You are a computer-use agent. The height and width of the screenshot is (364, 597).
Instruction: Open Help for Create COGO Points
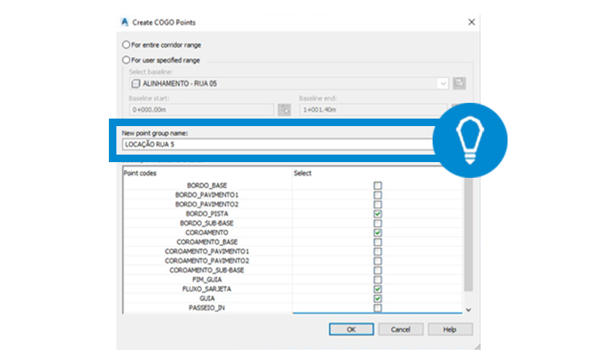[450, 329]
